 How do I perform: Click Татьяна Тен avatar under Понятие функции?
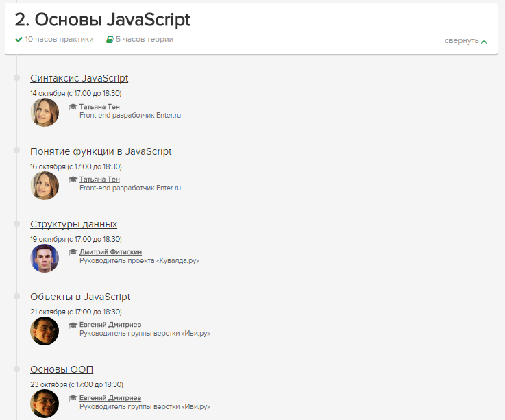tap(45, 185)
